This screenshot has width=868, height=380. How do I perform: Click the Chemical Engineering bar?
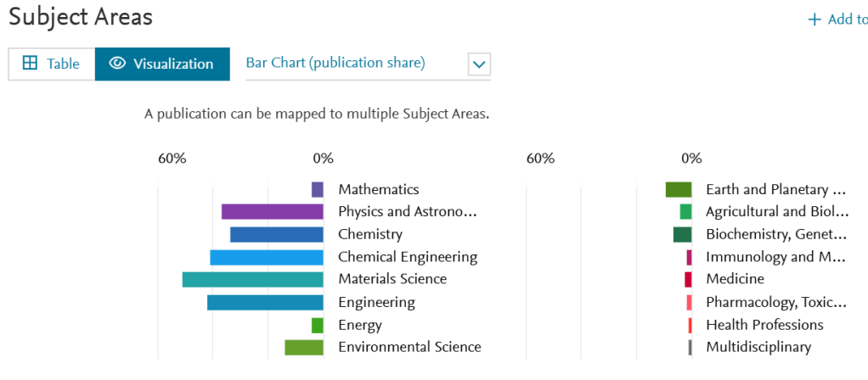[266, 257]
